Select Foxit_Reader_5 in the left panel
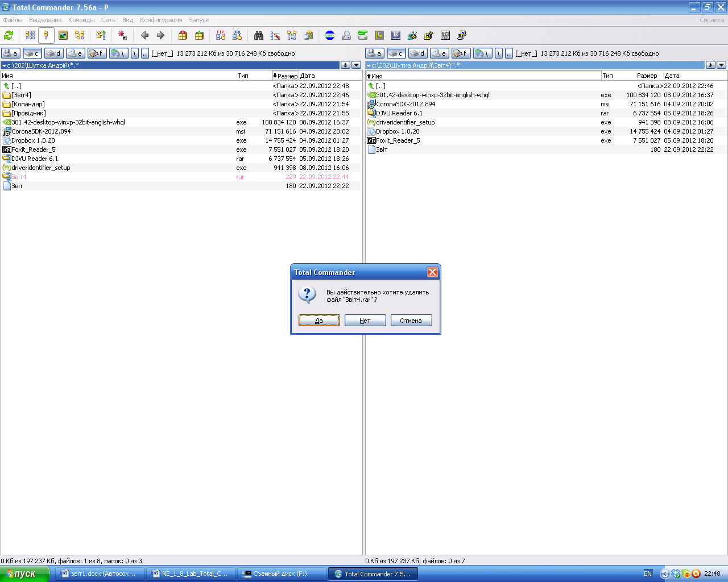 tap(181, 149)
